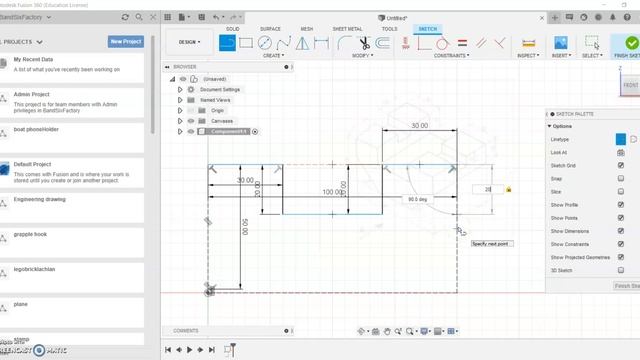Expand the Document Settings tree node

pyautogui.click(x=180, y=89)
